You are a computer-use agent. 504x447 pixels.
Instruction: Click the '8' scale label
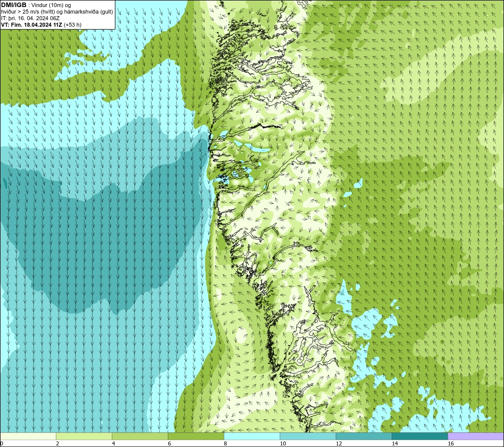point(225,443)
